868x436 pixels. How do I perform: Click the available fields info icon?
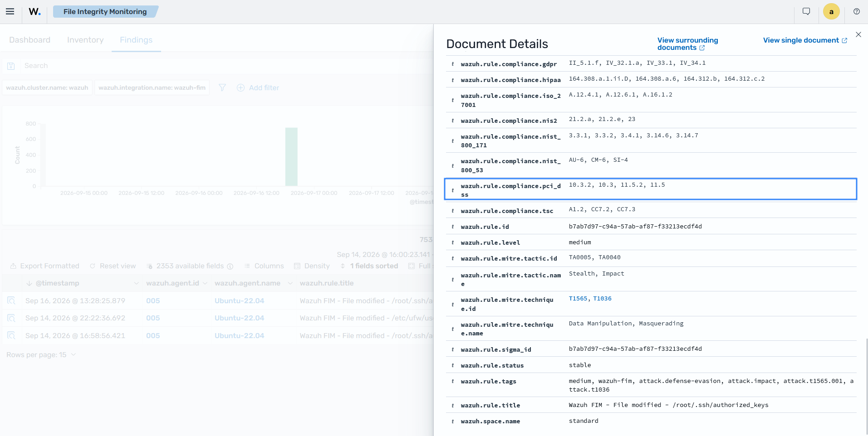(x=230, y=266)
